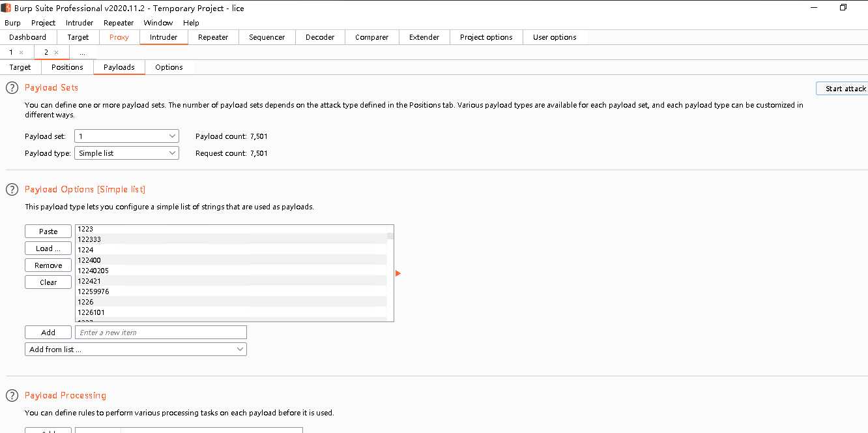Open the Extender tab
The height and width of the screenshot is (433, 868).
pos(424,37)
